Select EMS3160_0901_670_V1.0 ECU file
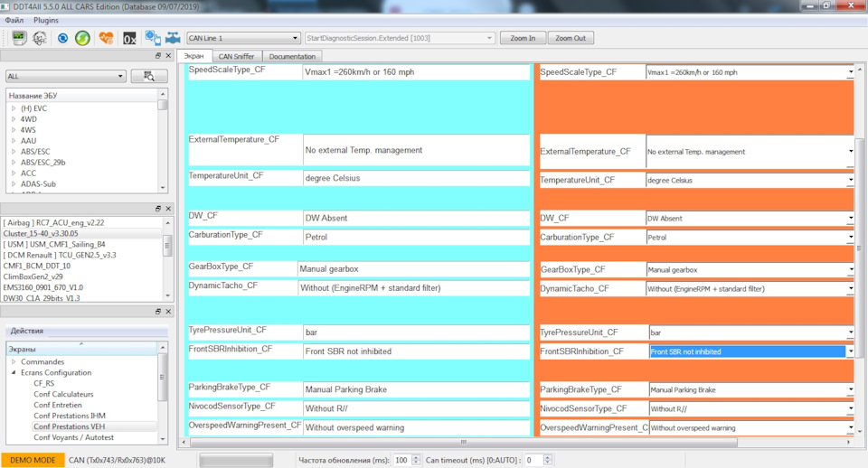Viewport: 868px width, 468px height. [x=43, y=287]
